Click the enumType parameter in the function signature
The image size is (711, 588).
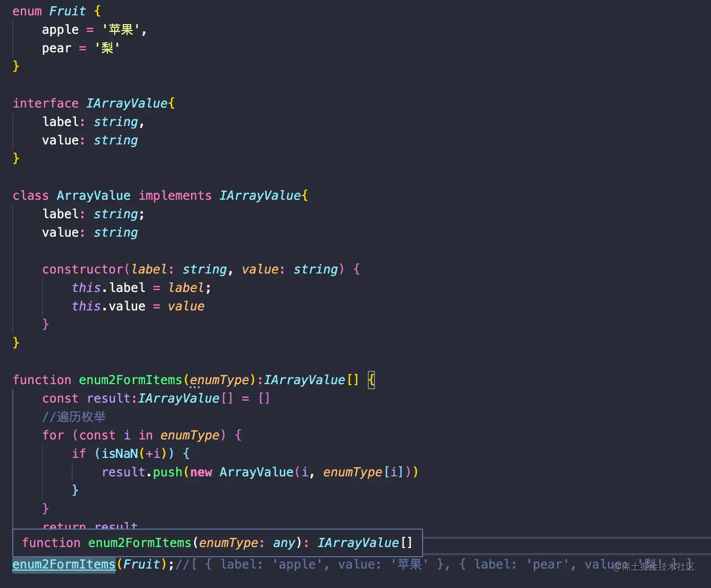219,380
